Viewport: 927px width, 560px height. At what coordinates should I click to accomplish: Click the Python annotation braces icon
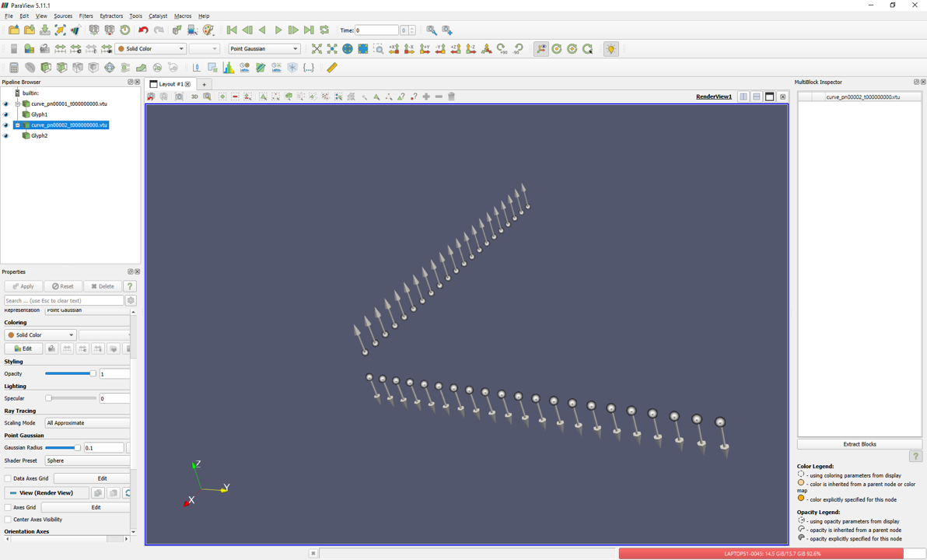tap(309, 68)
